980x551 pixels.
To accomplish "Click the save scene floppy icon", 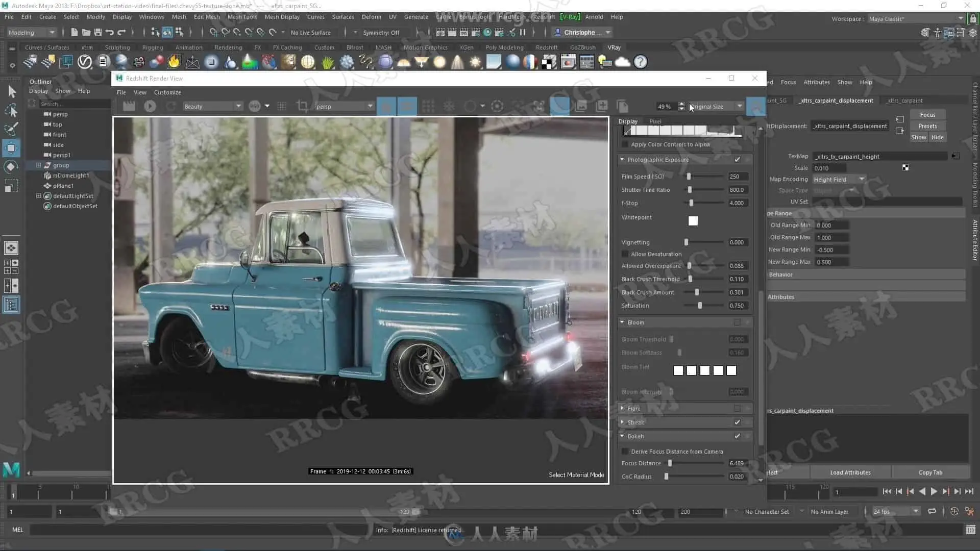I will [x=98, y=32].
